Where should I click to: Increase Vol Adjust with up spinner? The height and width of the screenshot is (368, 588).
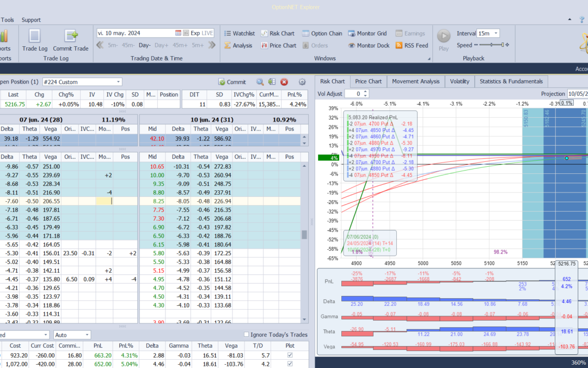366,92
